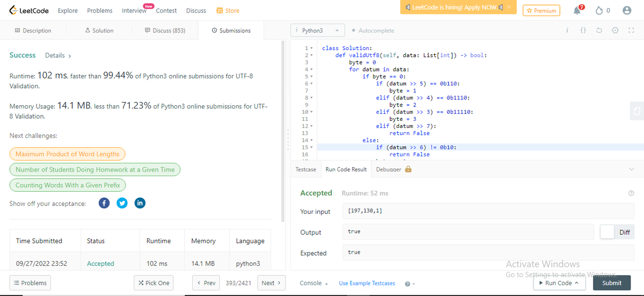The image size is (644, 296).
Task: Click the streak flame icon
Action: tap(600, 10)
